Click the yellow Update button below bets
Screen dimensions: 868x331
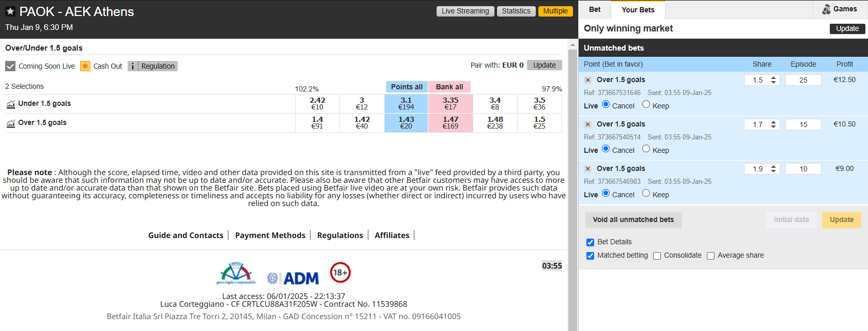click(x=842, y=220)
